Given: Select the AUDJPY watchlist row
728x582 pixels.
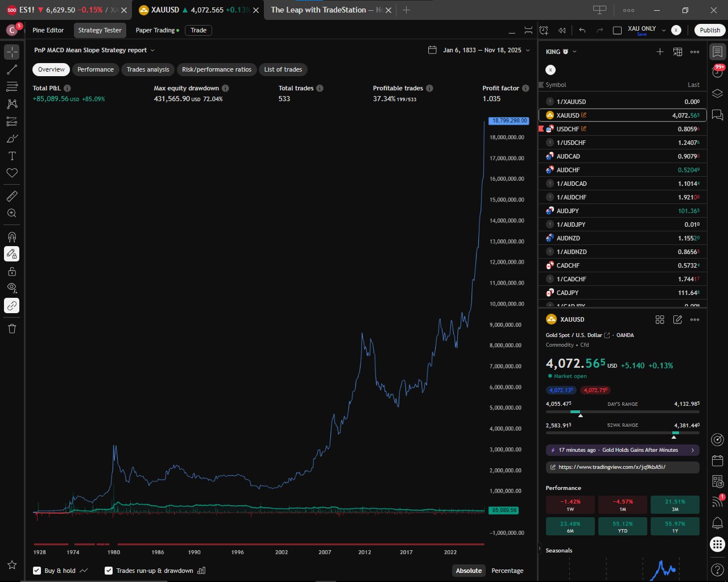Looking at the screenshot, I should (x=622, y=211).
